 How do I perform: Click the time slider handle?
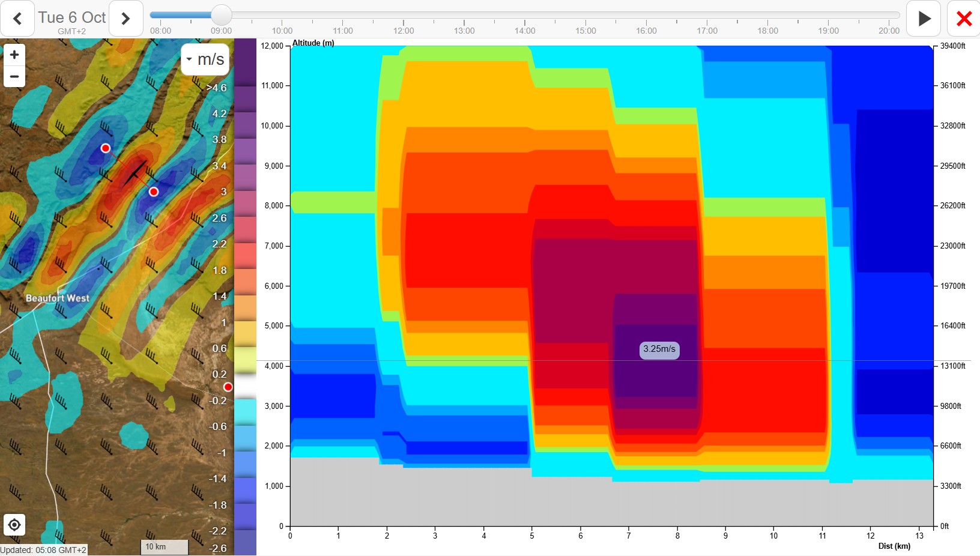point(222,15)
